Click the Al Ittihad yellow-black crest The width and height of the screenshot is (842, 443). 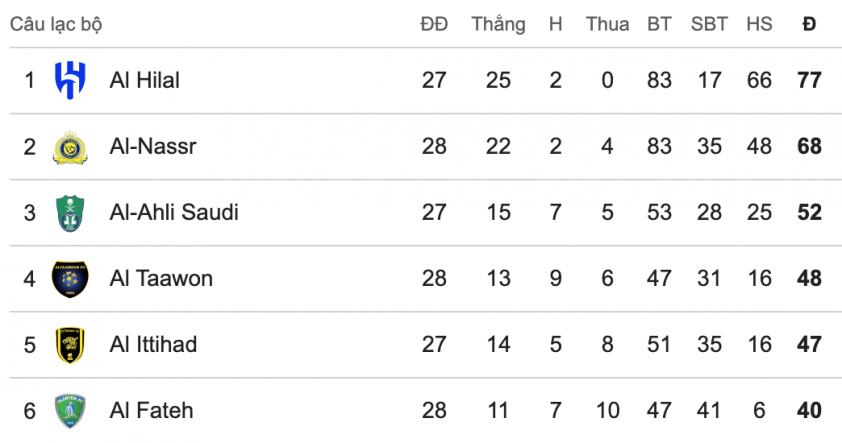coord(70,345)
